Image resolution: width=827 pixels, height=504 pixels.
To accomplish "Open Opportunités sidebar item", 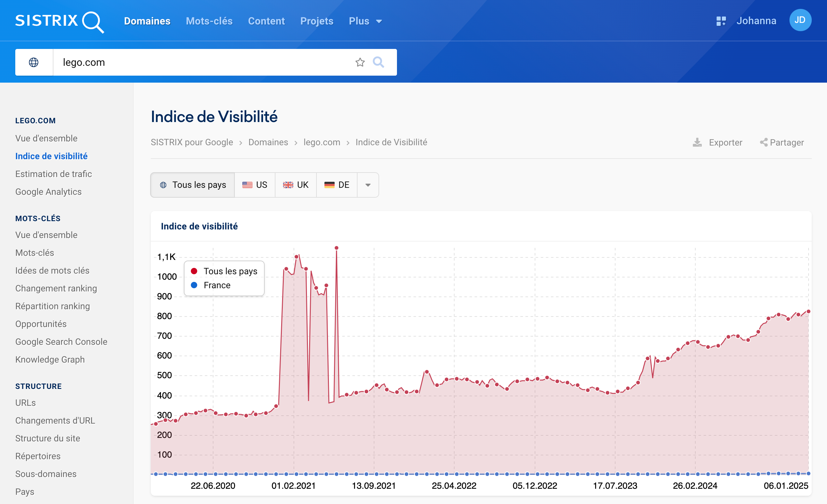I will click(x=41, y=324).
